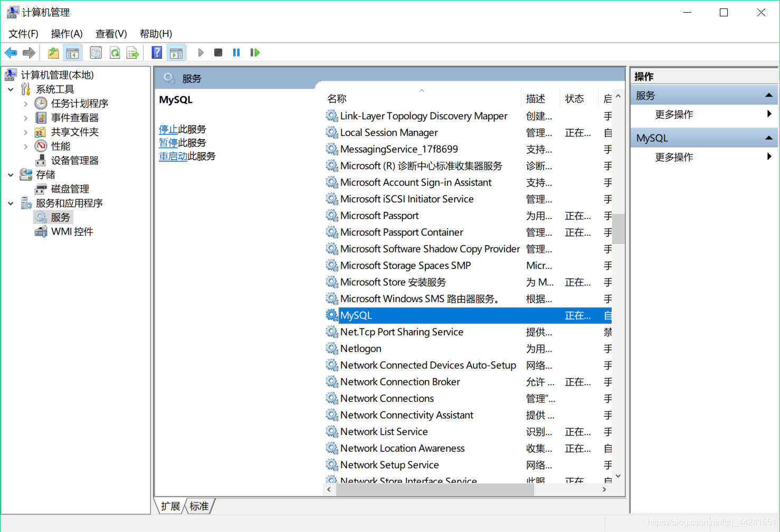Toggle the show/hide console tree icon

[x=72, y=53]
